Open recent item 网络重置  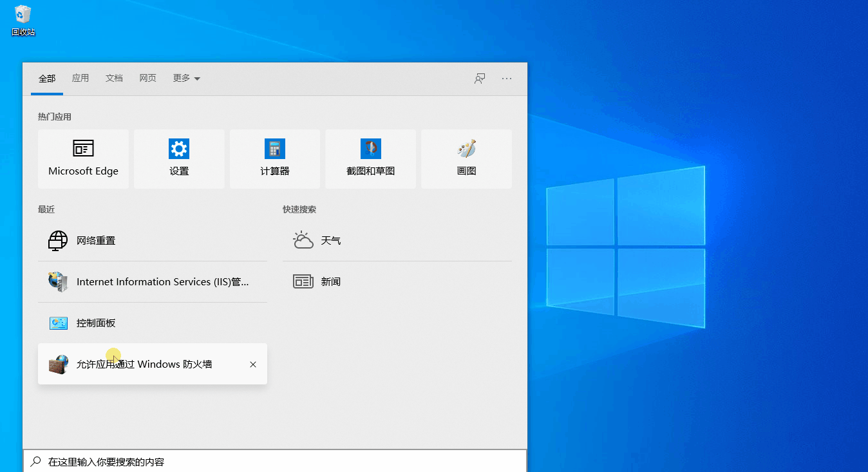coord(153,241)
